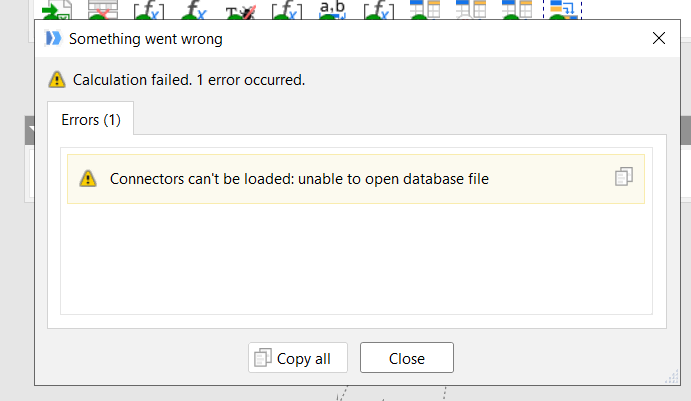Select the dashed-outline icon at the toolbar's right end
The height and width of the screenshot is (401, 691).
[x=563, y=10]
